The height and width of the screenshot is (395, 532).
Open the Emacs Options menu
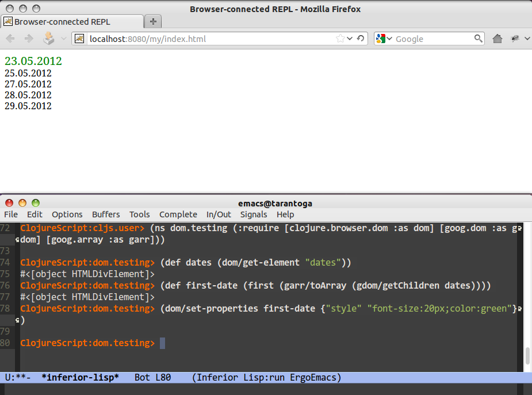tap(67, 214)
